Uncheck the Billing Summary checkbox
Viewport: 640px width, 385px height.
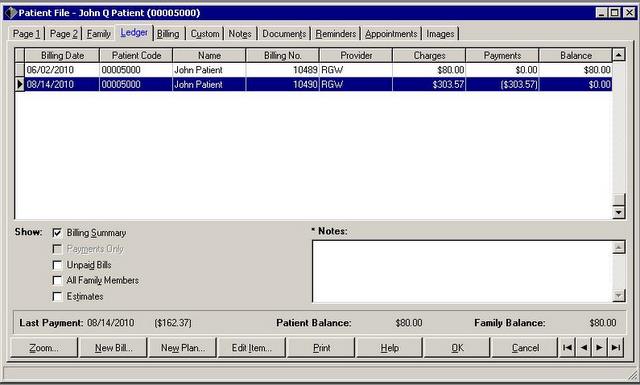[57, 233]
